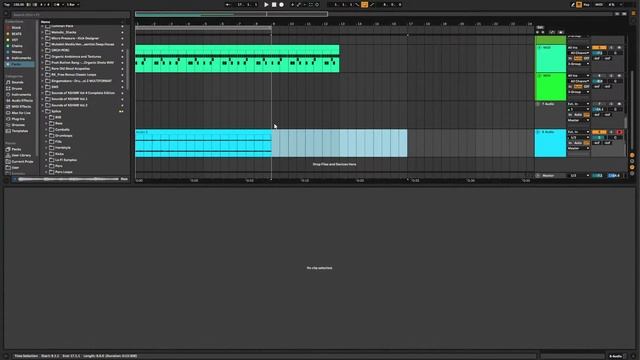Select the Cymbals folder

coord(62,129)
